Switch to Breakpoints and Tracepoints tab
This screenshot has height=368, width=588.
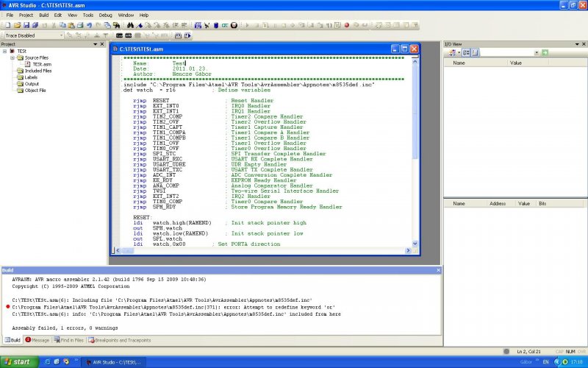point(119,340)
